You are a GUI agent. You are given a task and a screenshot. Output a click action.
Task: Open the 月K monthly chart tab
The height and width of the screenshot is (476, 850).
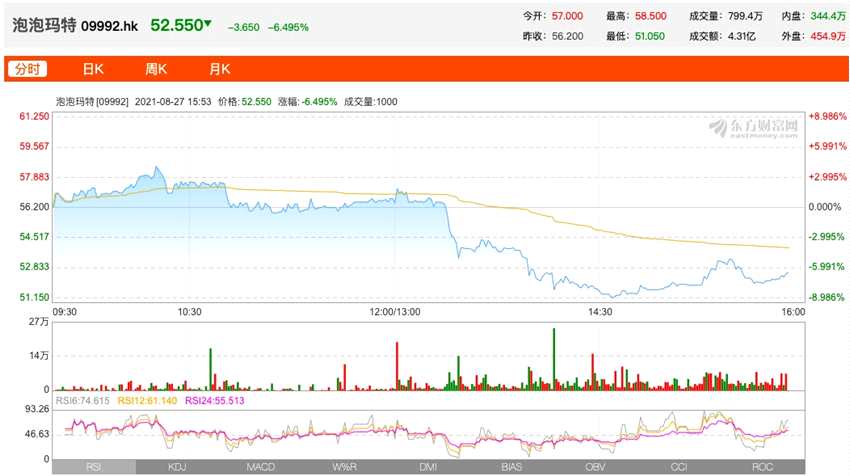click(220, 69)
